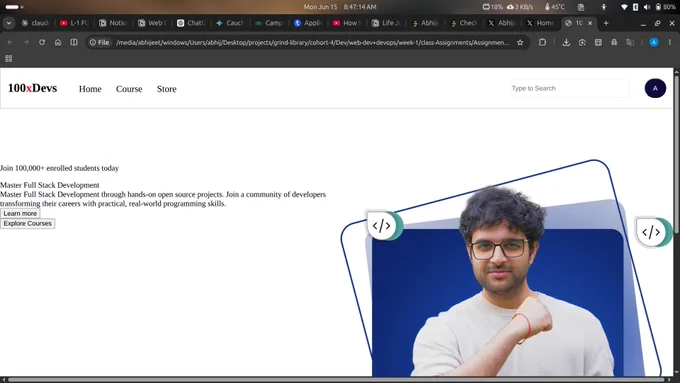Click the Bluetooth icon in system tray
Viewport: 680px width, 383px height.
coord(635,7)
